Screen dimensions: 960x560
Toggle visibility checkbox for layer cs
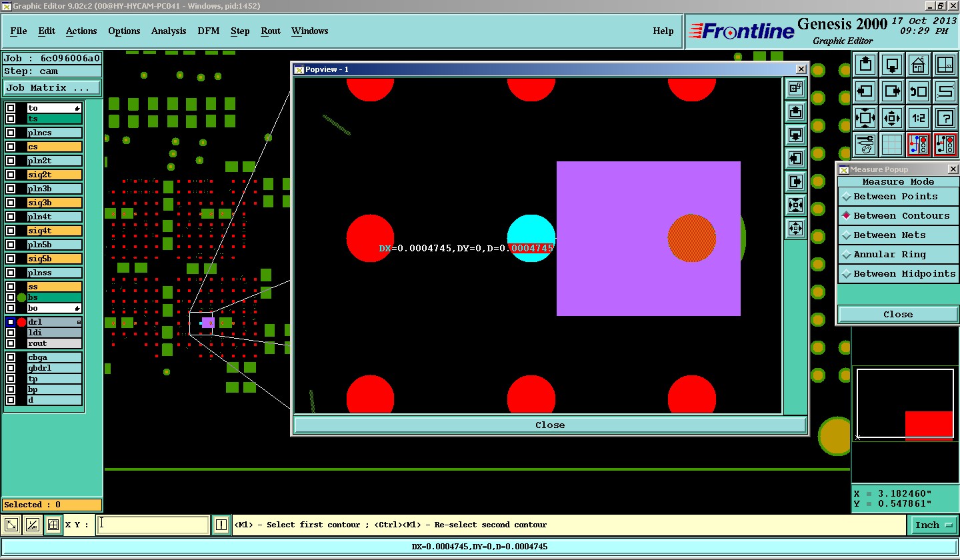click(x=11, y=147)
